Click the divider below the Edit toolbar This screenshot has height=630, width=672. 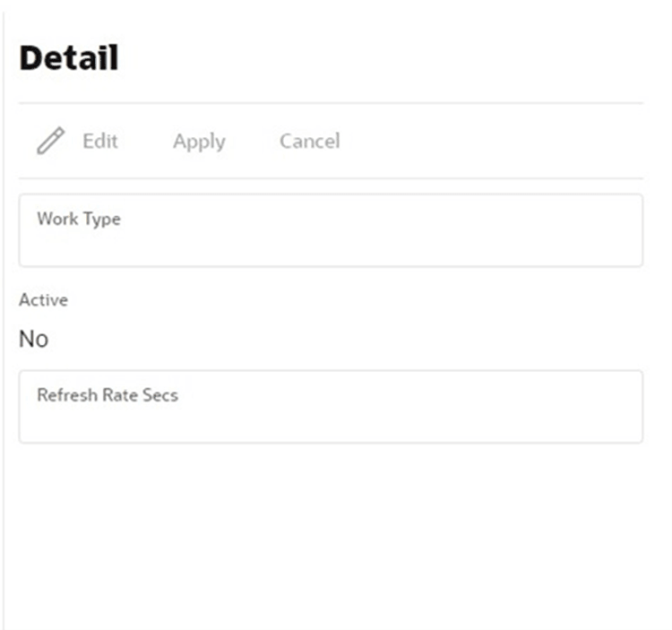[331, 177]
